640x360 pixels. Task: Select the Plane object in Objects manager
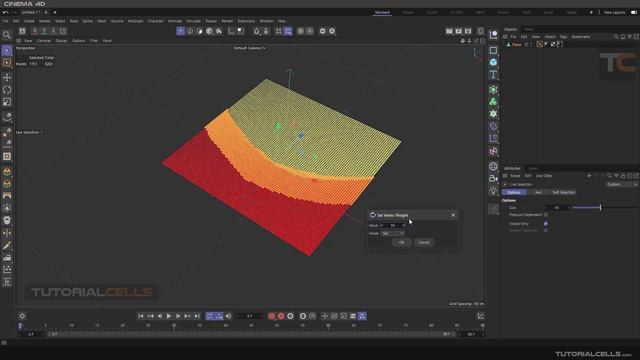click(516, 44)
